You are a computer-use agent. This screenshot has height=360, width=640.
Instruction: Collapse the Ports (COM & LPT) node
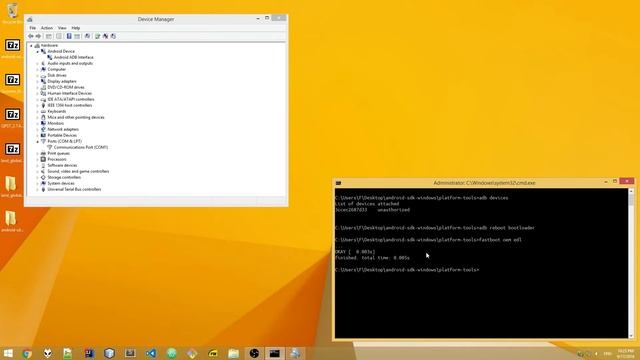coord(38,142)
